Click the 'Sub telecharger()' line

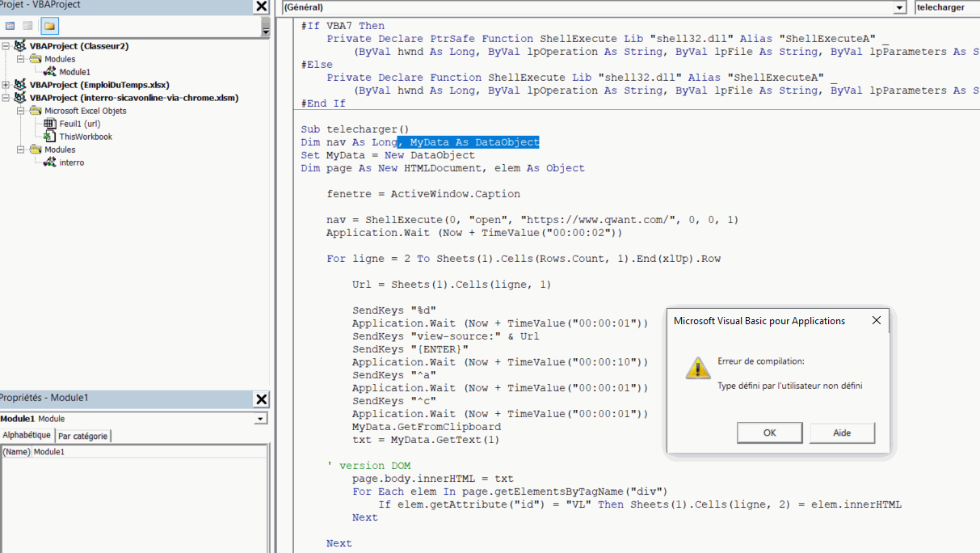(x=355, y=129)
